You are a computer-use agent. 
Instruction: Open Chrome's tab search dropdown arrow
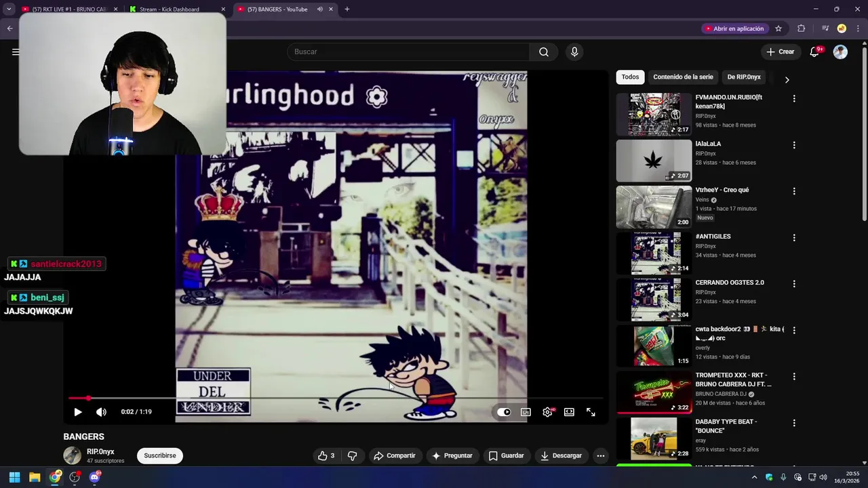[x=9, y=9]
